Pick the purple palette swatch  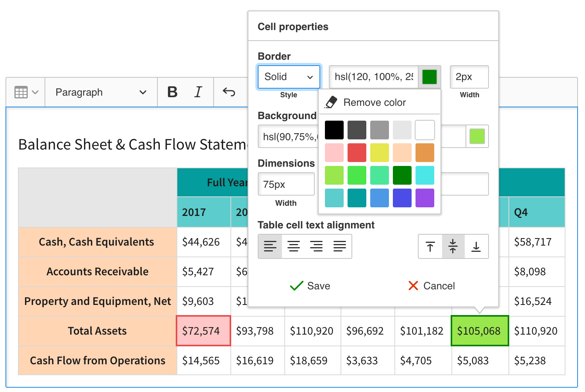[x=425, y=198]
